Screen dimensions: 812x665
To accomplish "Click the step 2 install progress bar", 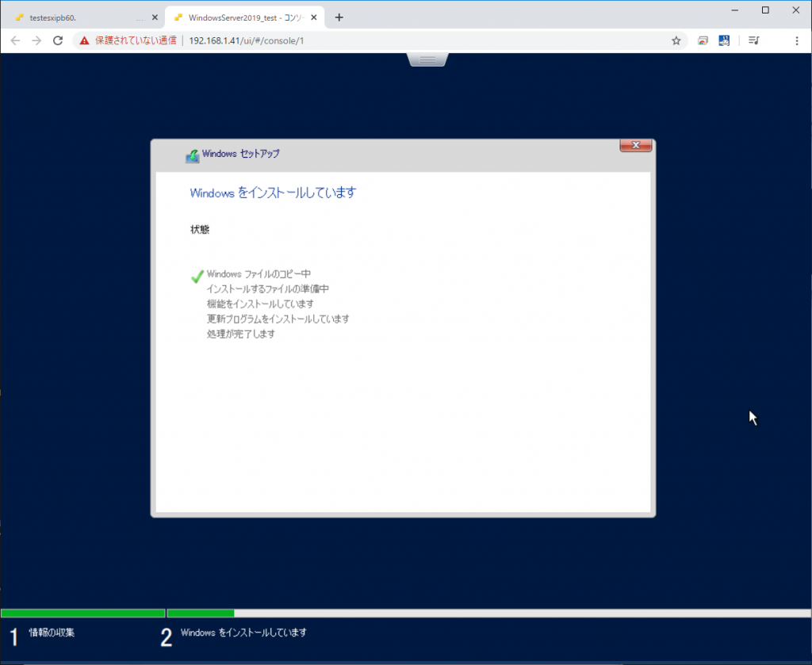I will point(488,613).
